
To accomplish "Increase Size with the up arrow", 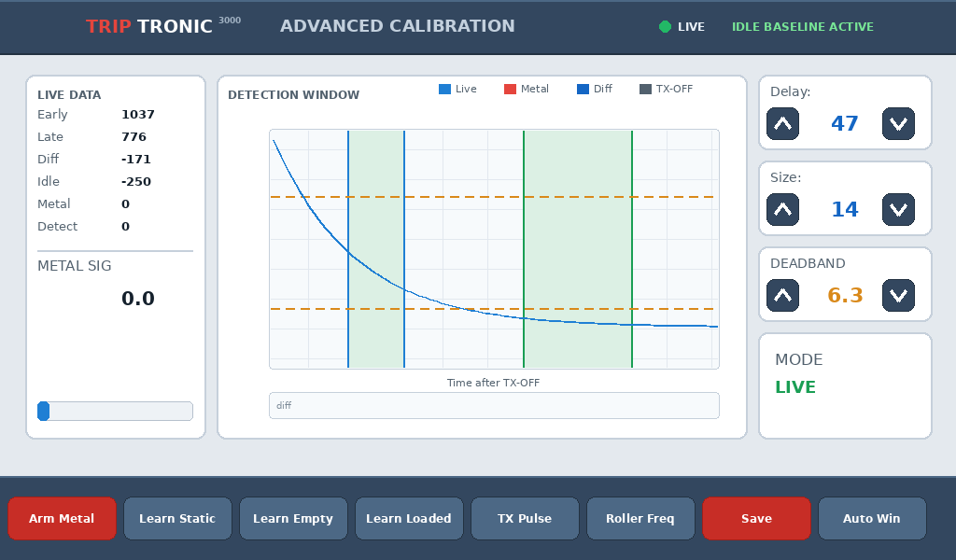I will coord(783,210).
